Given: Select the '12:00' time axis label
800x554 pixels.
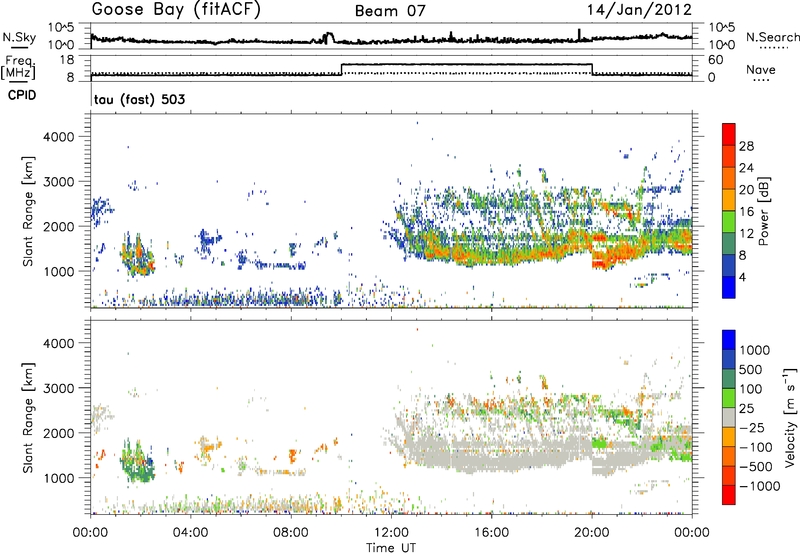Looking at the screenshot, I should (391, 533).
